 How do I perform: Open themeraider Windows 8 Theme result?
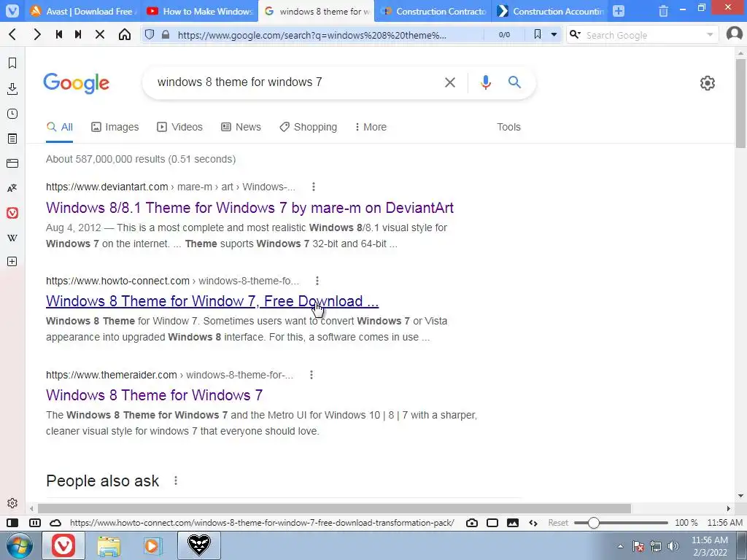155,394
